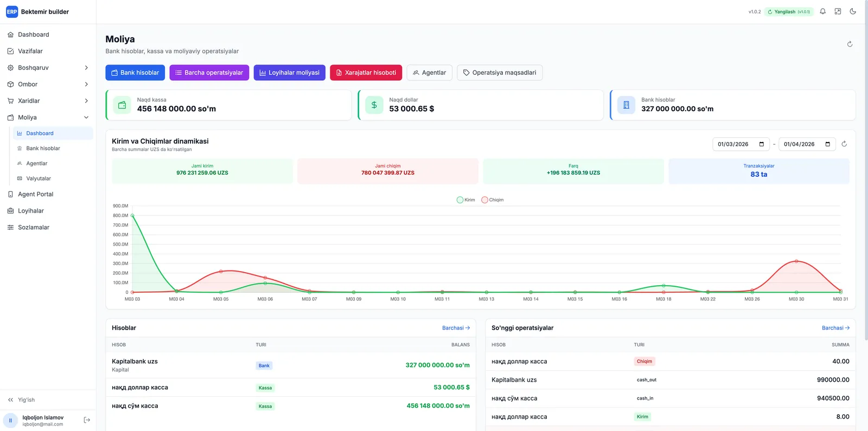The width and height of the screenshot is (868, 431).
Task: Select Bank hisoblar under Moliya submenu
Action: (x=53, y=148)
